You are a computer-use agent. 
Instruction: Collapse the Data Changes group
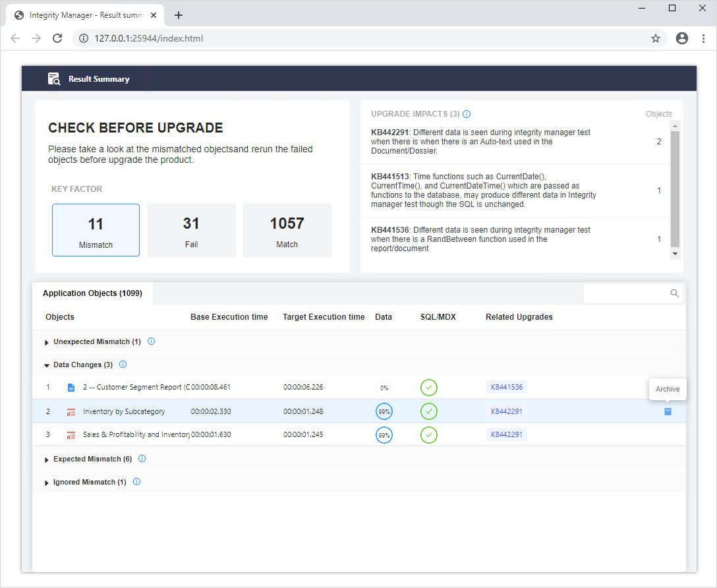click(47, 365)
